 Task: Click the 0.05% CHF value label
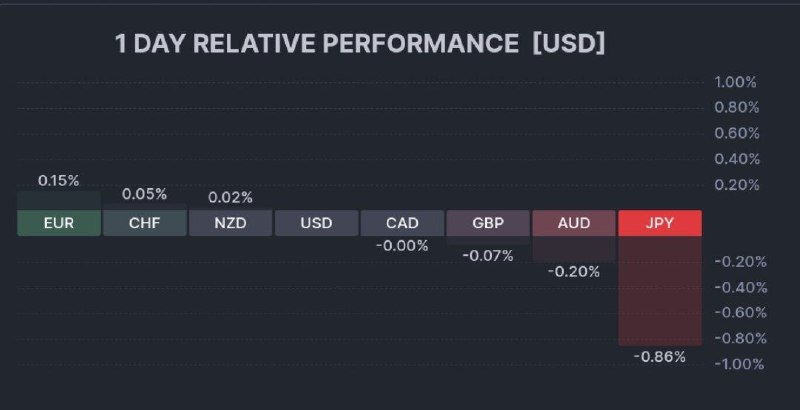pos(144,194)
